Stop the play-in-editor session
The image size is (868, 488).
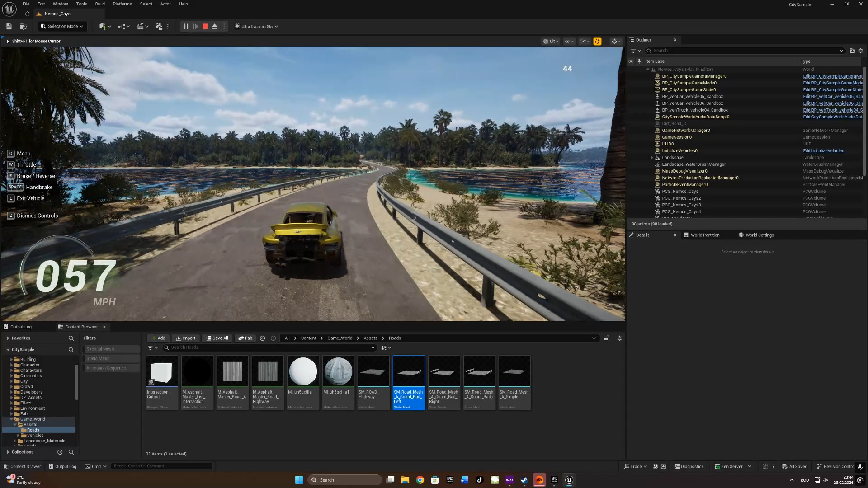(x=205, y=27)
